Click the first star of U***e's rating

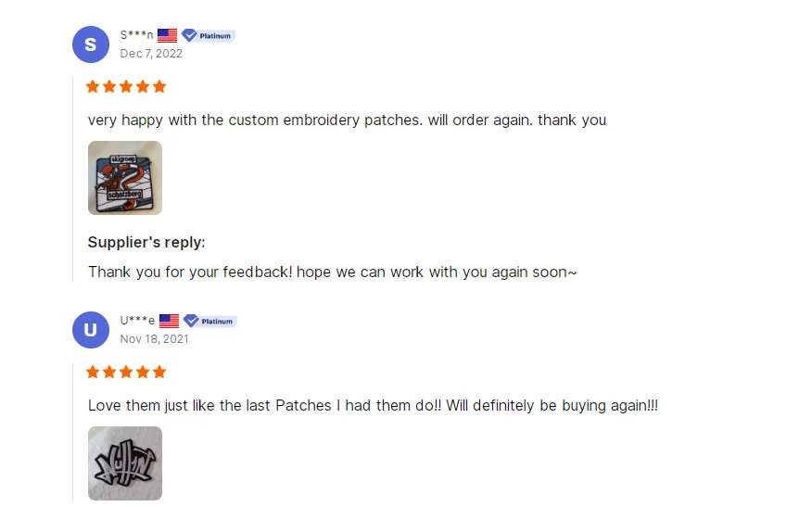(x=93, y=373)
